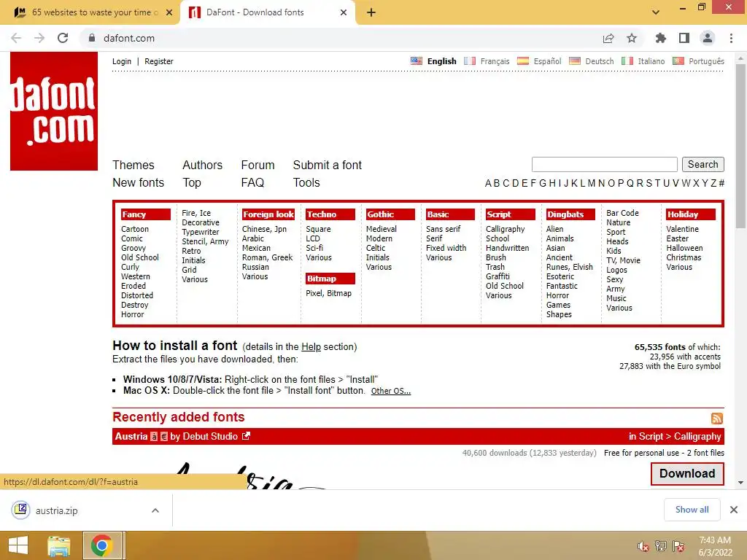
Task: Click the Search button
Action: pyautogui.click(x=703, y=164)
